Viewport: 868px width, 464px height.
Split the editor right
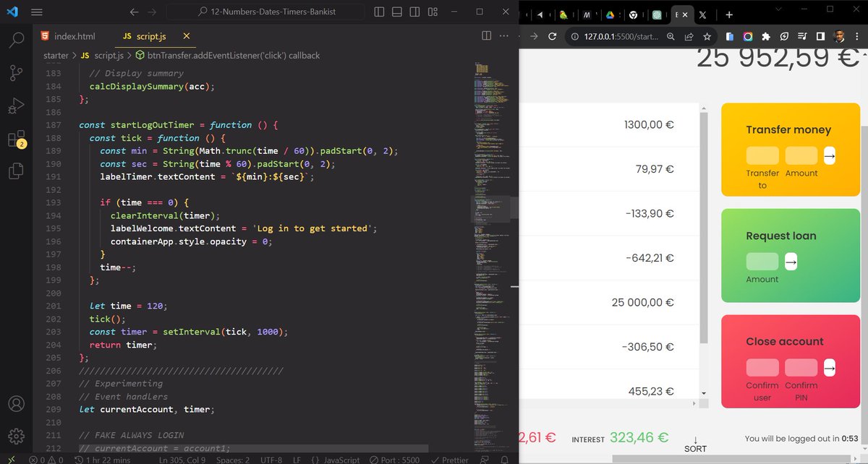pyautogui.click(x=486, y=35)
